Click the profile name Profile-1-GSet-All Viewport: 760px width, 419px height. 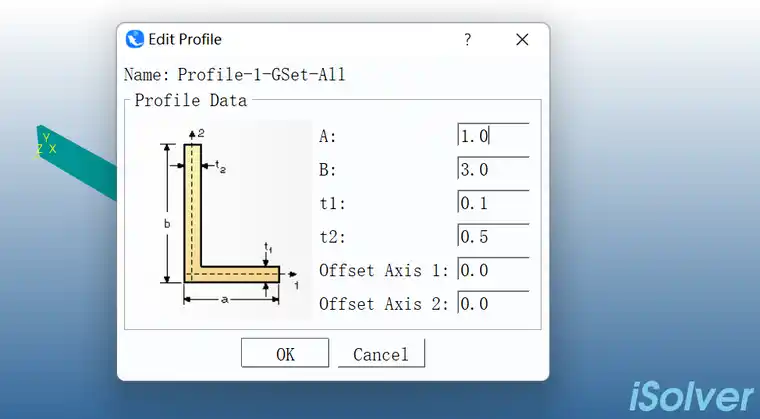(261, 75)
